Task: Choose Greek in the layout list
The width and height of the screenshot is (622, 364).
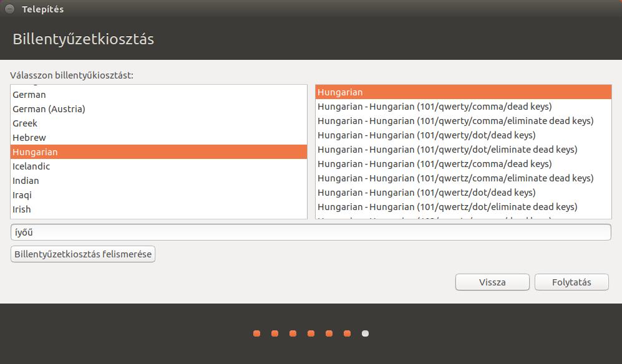Action: [x=158, y=123]
